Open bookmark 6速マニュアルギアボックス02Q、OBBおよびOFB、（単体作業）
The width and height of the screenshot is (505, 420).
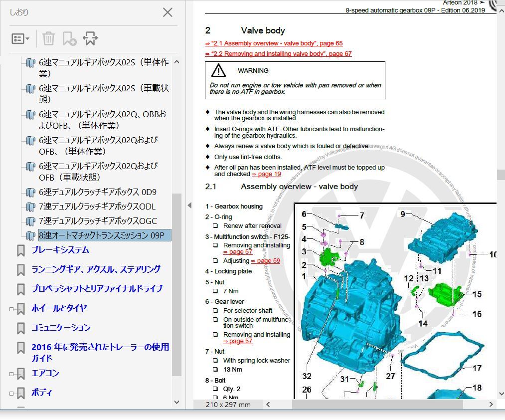102,120
